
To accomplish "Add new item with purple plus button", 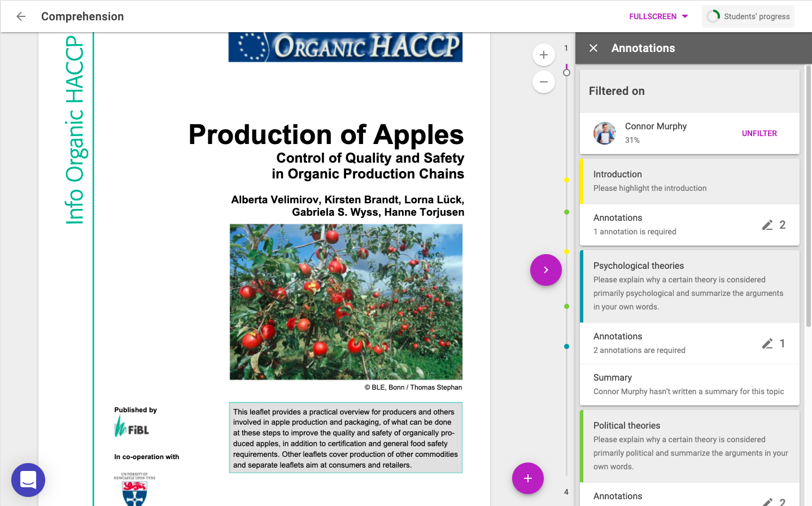I will (x=528, y=478).
